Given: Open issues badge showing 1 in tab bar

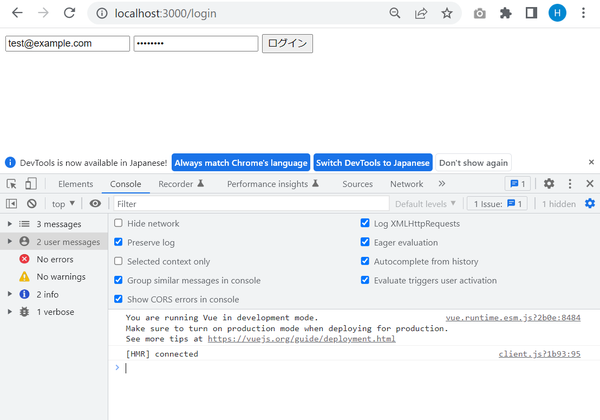Looking at the screenshot, I should tap(518, 184).
